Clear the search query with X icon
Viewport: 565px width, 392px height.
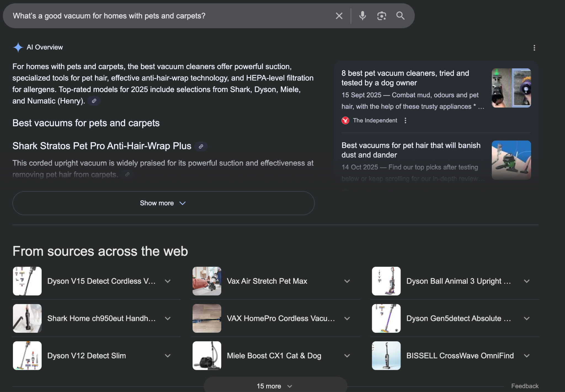click(339, 16)
